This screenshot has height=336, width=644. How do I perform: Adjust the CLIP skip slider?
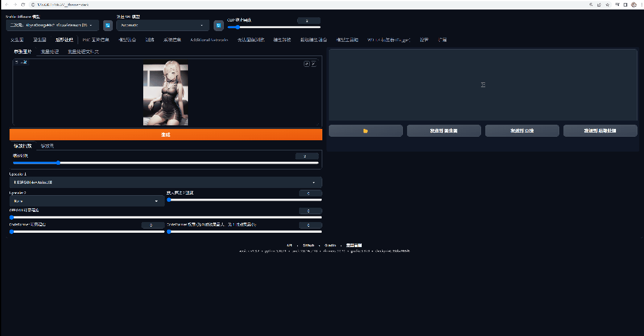click(274, 27)
